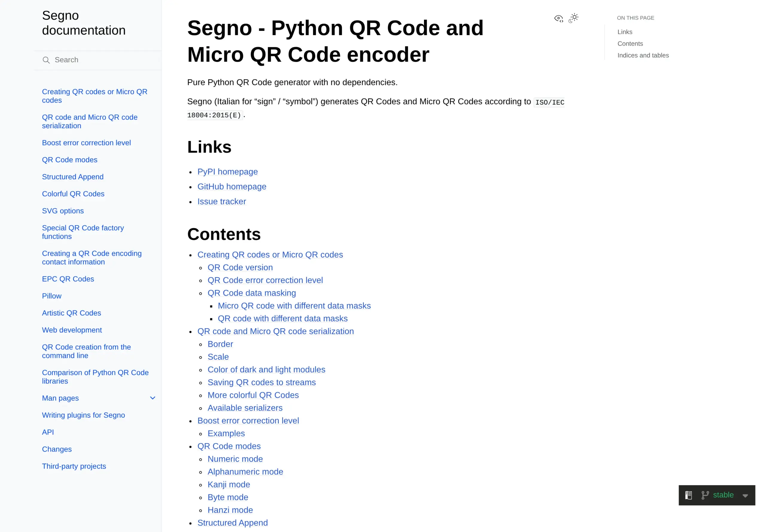Open the Scale link

pos(218,356)
